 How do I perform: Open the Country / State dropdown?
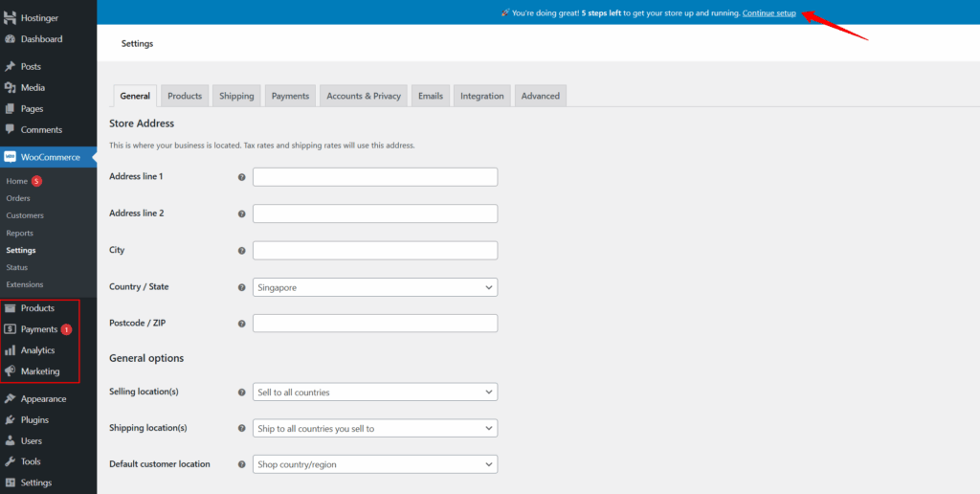click(x=374, y=287)
